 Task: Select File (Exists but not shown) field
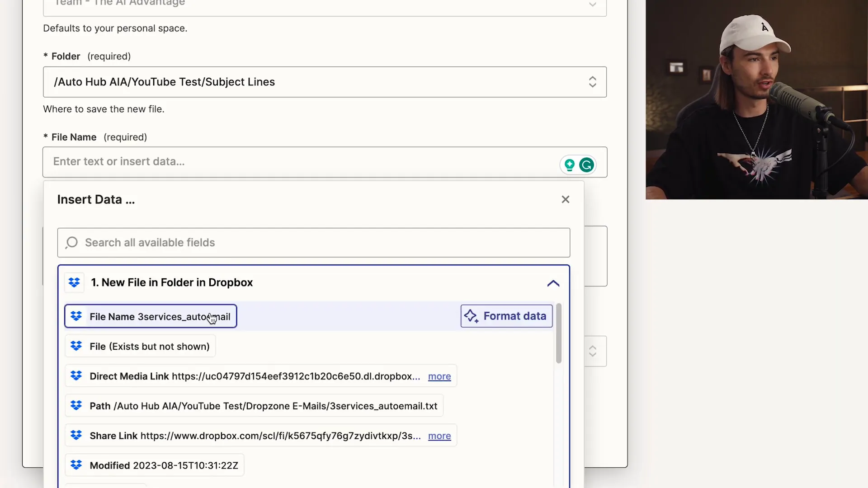(x=140, y=346)
